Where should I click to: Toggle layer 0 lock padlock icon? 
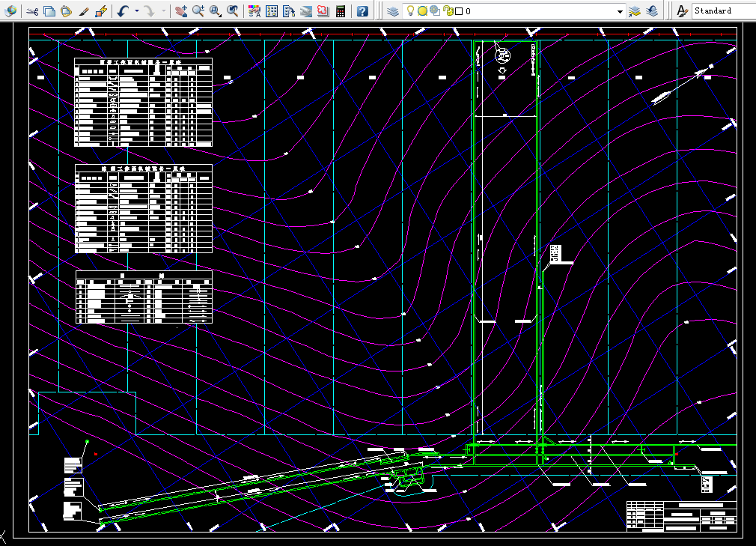click(448, 10)
